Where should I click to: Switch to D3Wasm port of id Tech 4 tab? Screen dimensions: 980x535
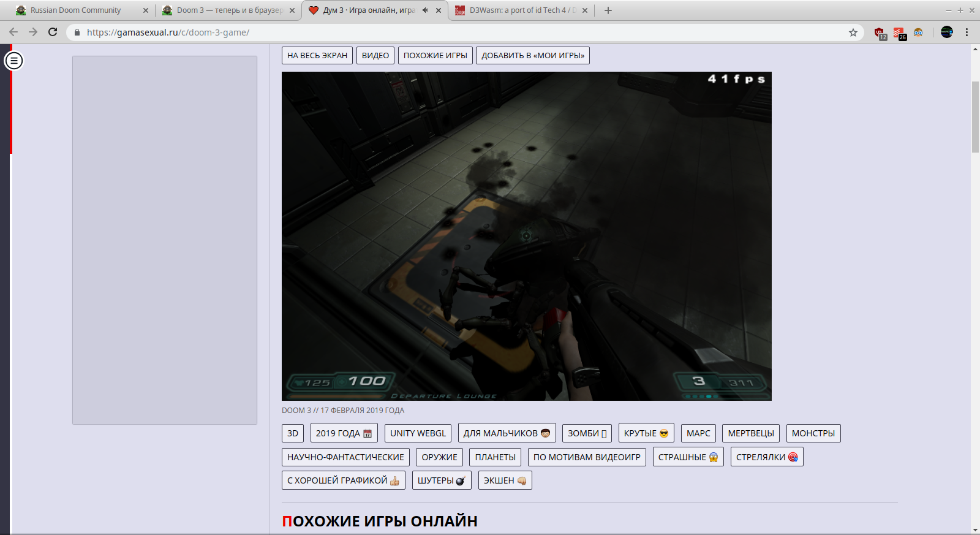click(x=521, y=10)
